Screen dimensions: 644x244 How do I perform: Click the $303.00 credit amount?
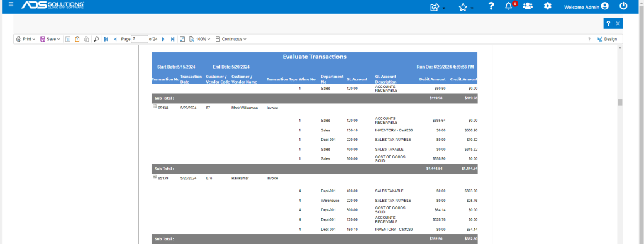pos(470,191)
